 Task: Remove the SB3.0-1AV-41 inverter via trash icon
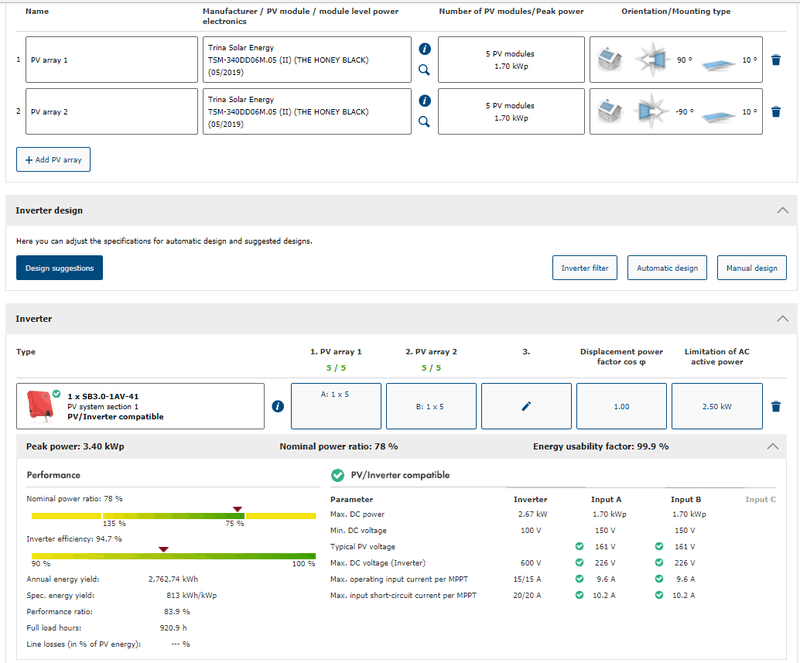tap(776, 406)
